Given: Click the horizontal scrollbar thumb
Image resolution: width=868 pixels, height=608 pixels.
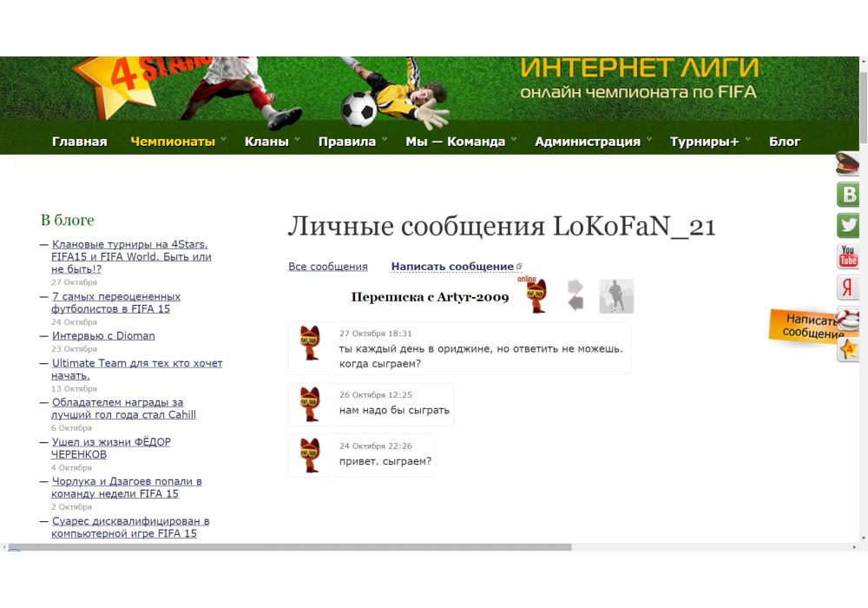Looking at the screenshot, I should (x=290, y=547).
